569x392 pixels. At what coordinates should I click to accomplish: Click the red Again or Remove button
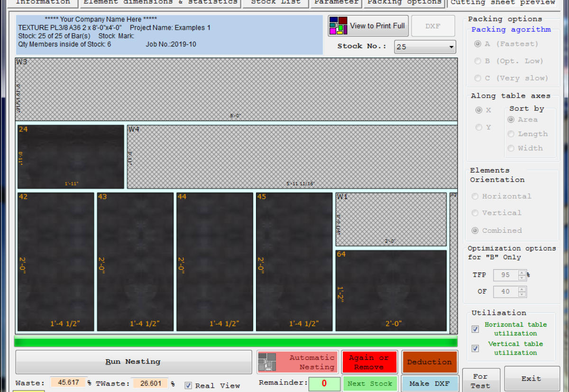click(x=369, y=362)
